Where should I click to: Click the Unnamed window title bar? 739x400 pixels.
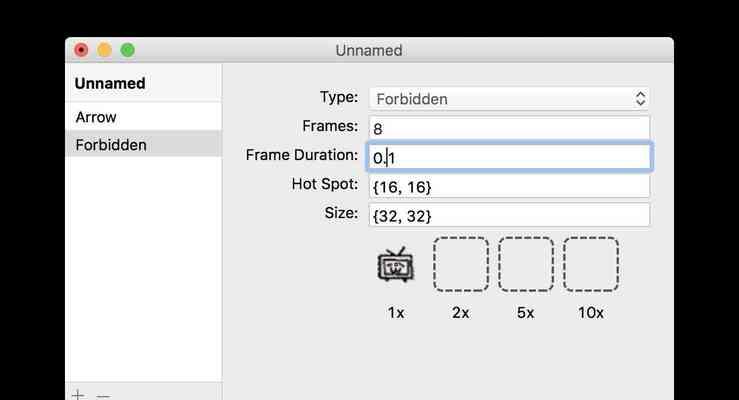click(x=369, y=50)
